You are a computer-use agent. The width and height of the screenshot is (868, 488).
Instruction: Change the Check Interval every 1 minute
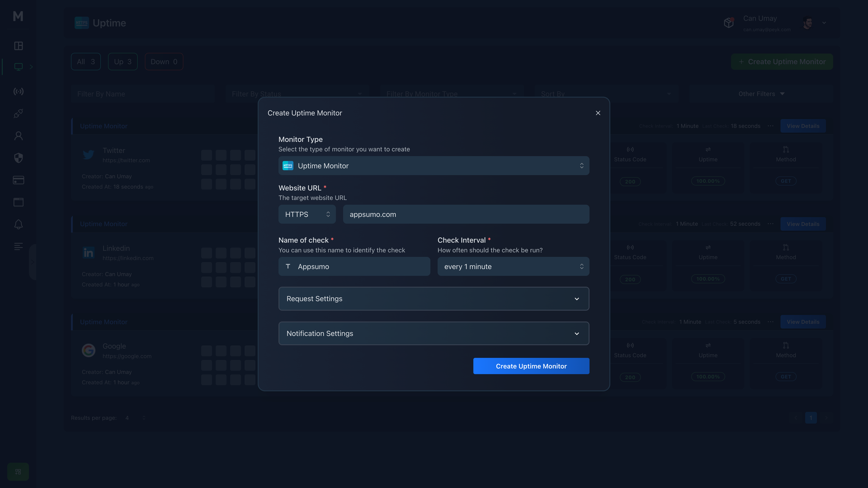[x=513, y=266]
